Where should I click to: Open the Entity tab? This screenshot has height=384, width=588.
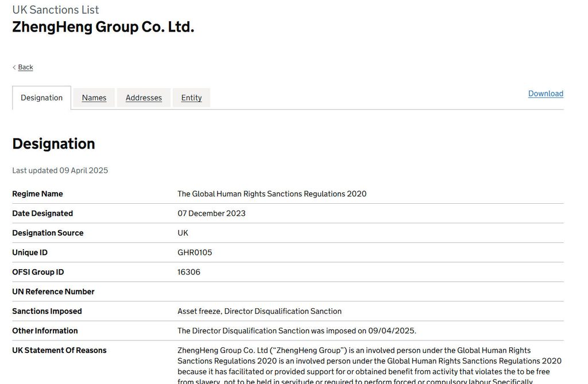[x=191, y=98]
